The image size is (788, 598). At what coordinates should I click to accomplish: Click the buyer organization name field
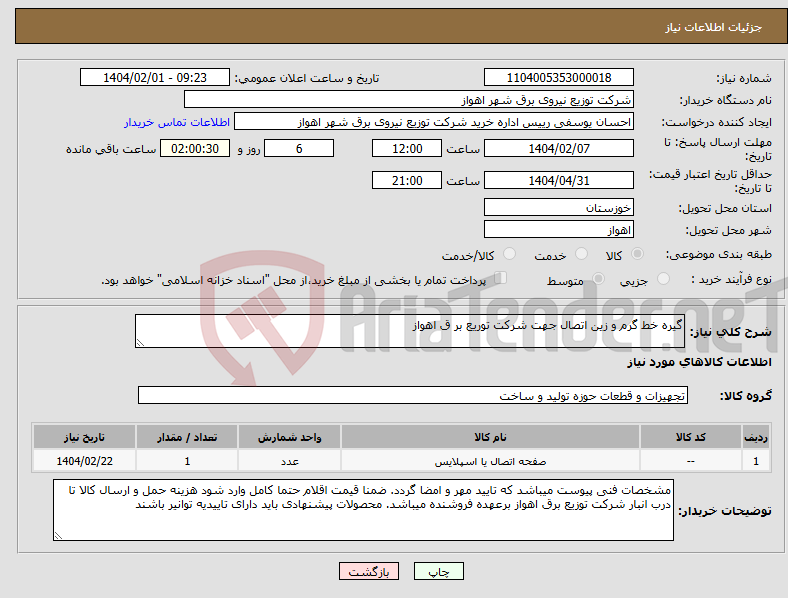[409, 99]
